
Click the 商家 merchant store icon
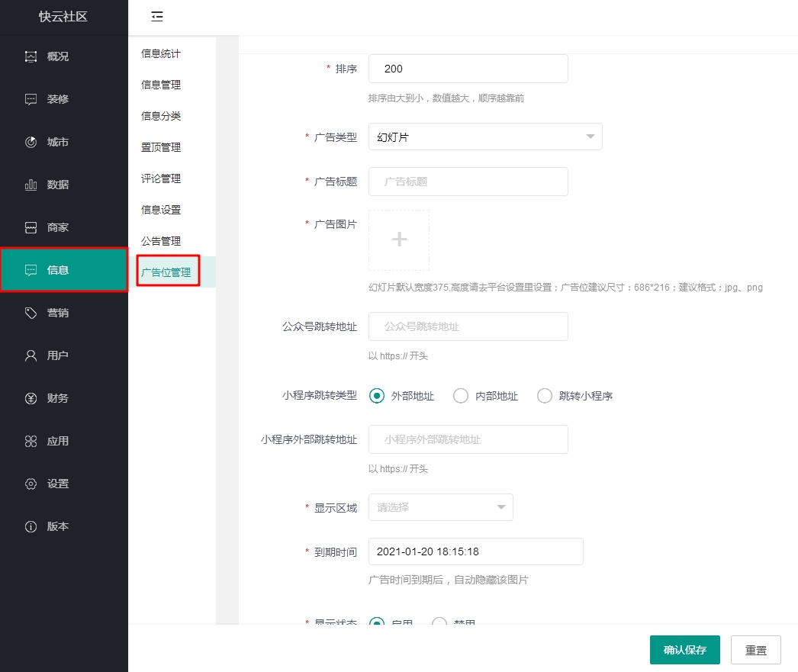click(31, 227)
